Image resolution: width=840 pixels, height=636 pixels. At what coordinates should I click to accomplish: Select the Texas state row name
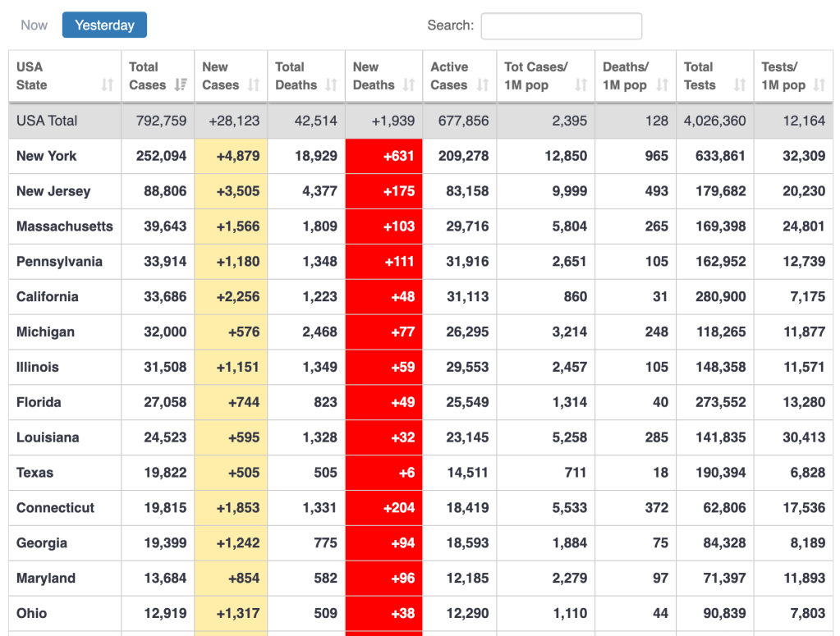[35, 473]
